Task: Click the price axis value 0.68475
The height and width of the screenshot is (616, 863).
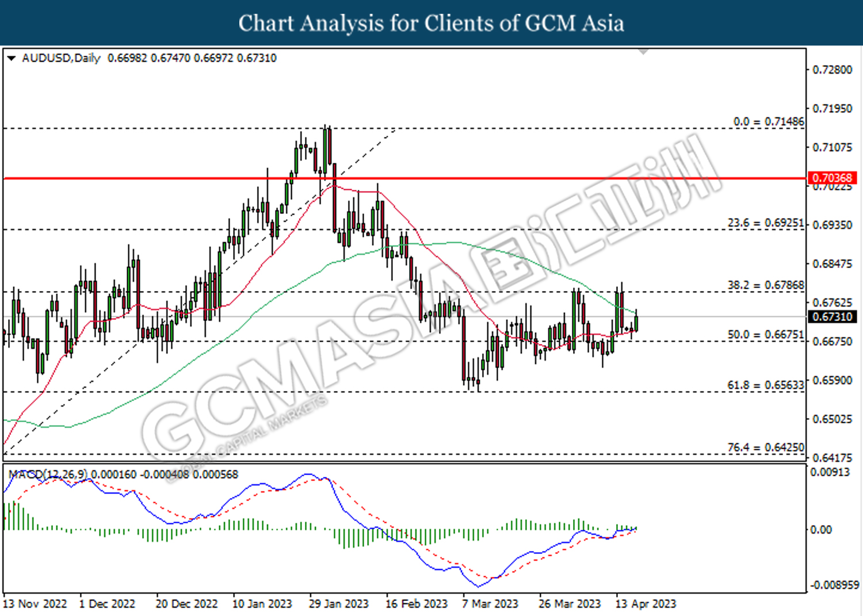Action: pyautogui.click(x=832, y=264)
